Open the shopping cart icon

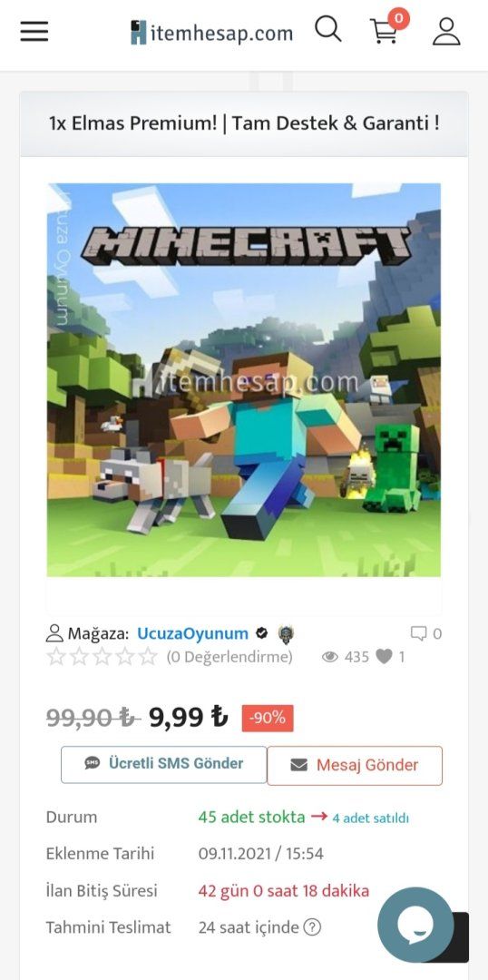pyautogui.click(x=385, y=31)
